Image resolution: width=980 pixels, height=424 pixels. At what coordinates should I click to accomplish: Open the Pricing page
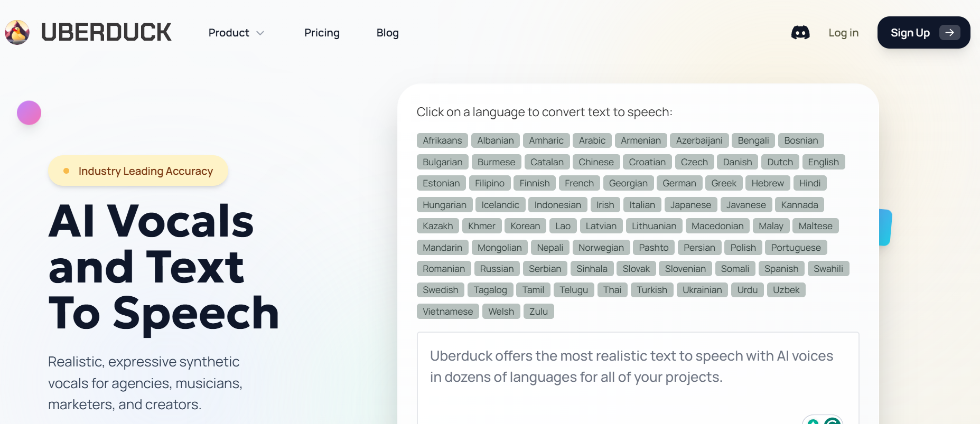(322, 33)
